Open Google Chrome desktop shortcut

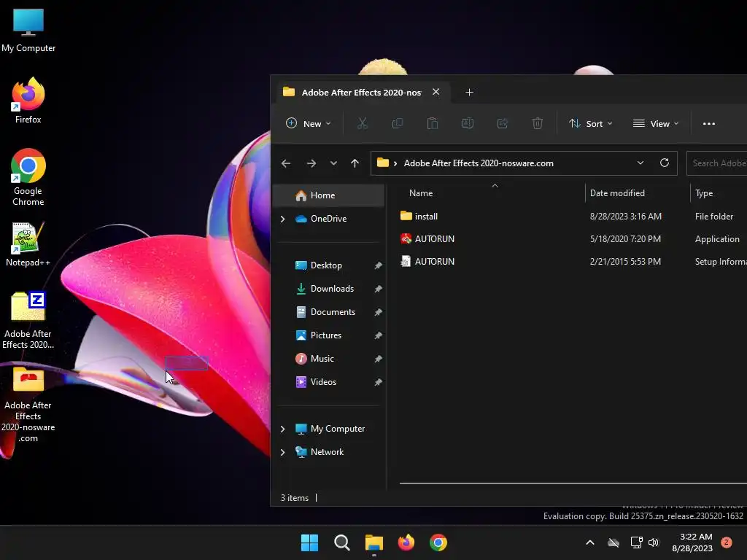pyautogui.click(x=28, y=176)
